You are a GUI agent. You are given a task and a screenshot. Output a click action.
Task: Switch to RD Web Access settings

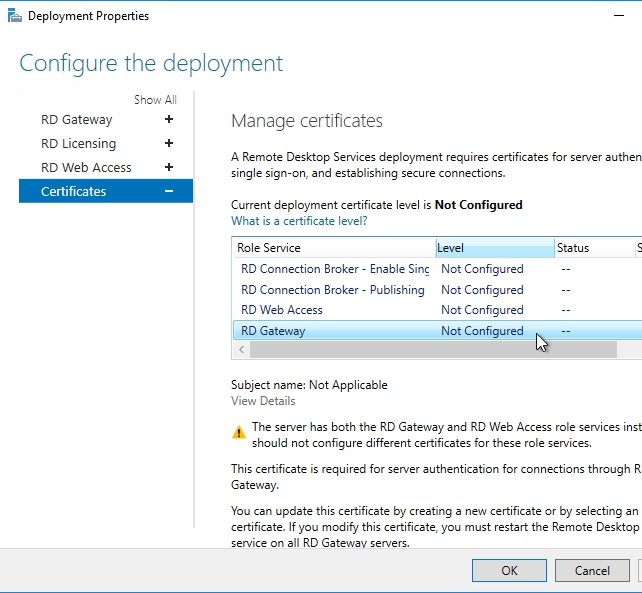(x=86, y=167)
